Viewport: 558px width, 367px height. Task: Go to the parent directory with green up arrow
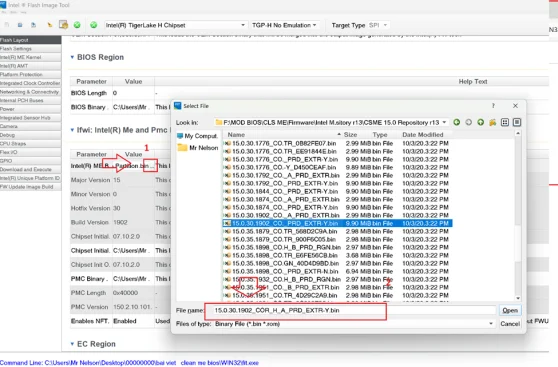pos(480,122)
